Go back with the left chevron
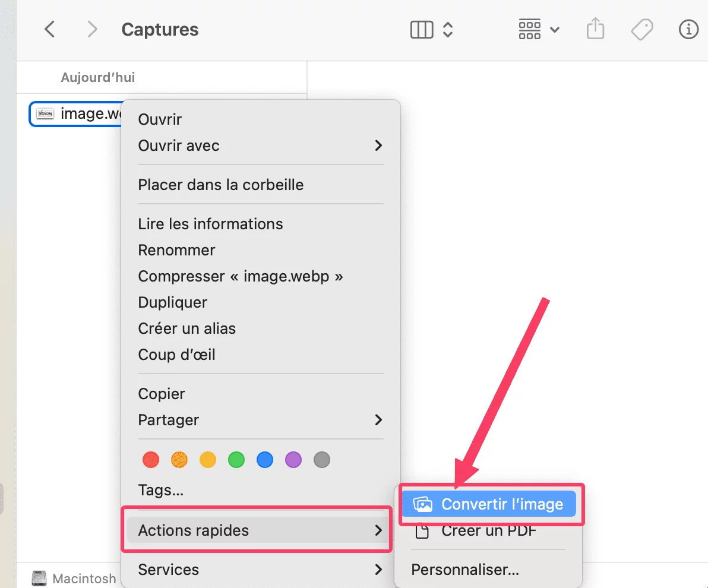This screenshot has height=588, width=708. pyautogui.click(x=50, y=29)
